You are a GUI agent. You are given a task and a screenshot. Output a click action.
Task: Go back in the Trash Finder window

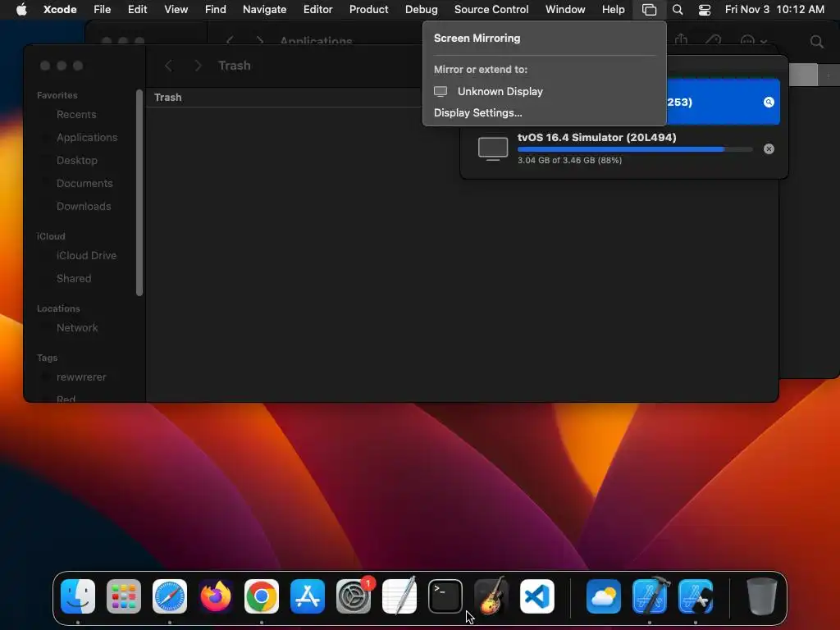coord(168,66)
